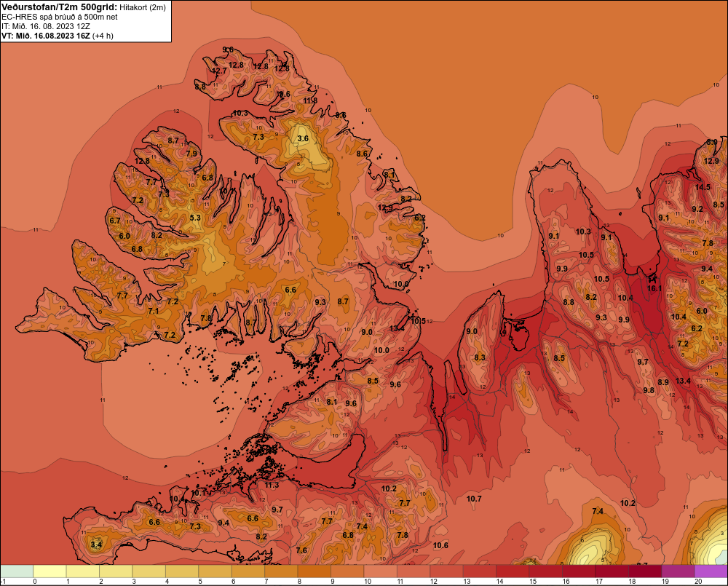Click the legend scale label '20'
The height and width of the screenshot is (586, 728).
pos(698,582)
